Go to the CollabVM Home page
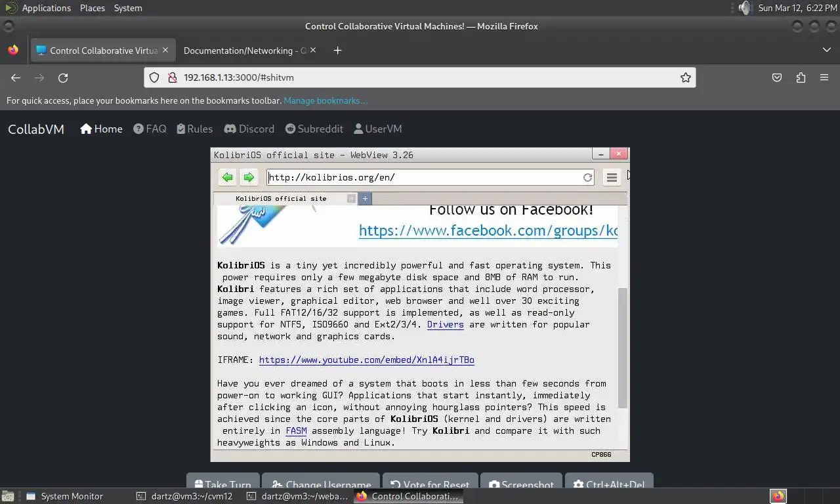840x504 pixels. (x=101, y=129)
